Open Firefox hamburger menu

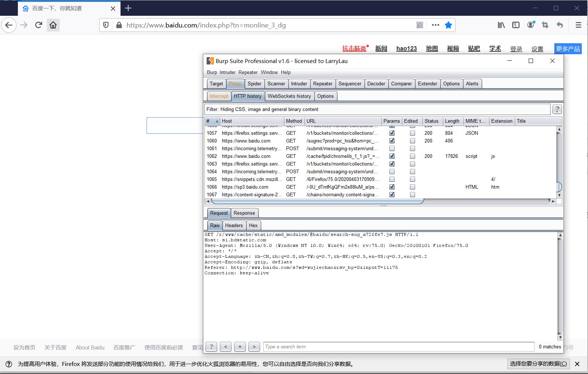pos(578,25)
